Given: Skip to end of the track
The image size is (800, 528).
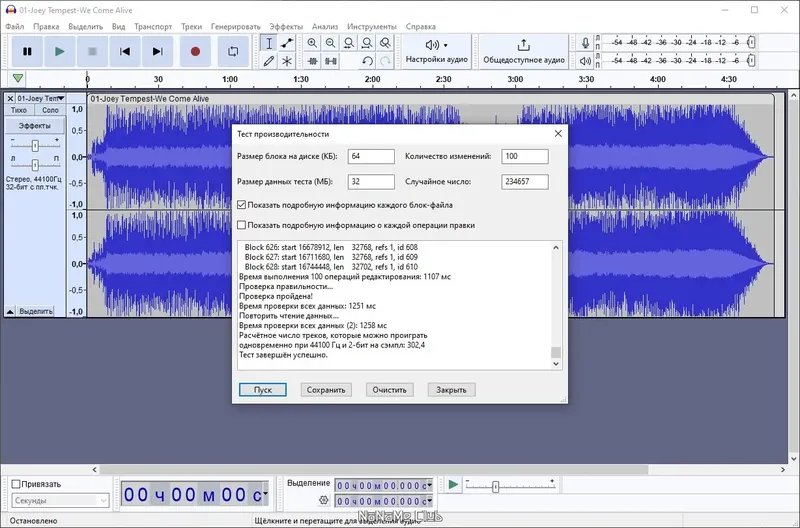Looking at the screenshot, I should [x=158, y=52].
